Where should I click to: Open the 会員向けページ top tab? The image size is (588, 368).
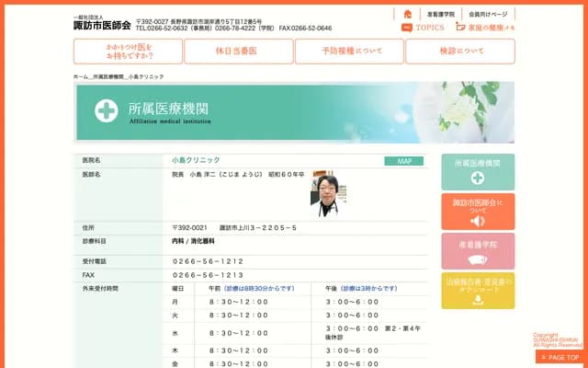488,14
